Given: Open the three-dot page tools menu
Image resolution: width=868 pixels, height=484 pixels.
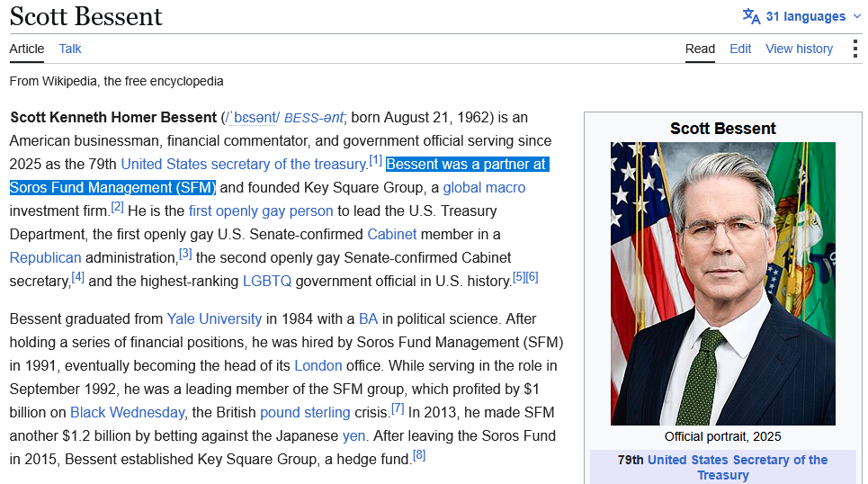Looking at the screenshot, I should click(855, 49).
